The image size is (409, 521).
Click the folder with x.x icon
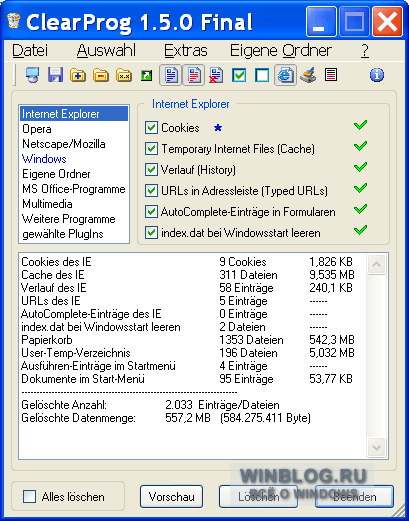pyautogui.click(x=124, y=75)
